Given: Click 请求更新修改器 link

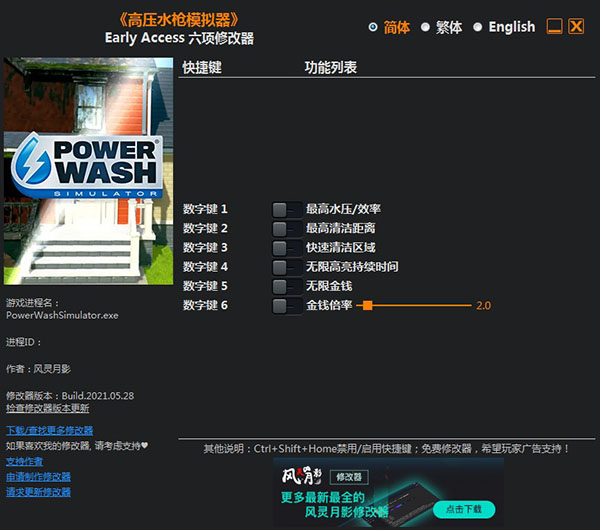Looking at the screenshot, I should click(x=38, y=492).
